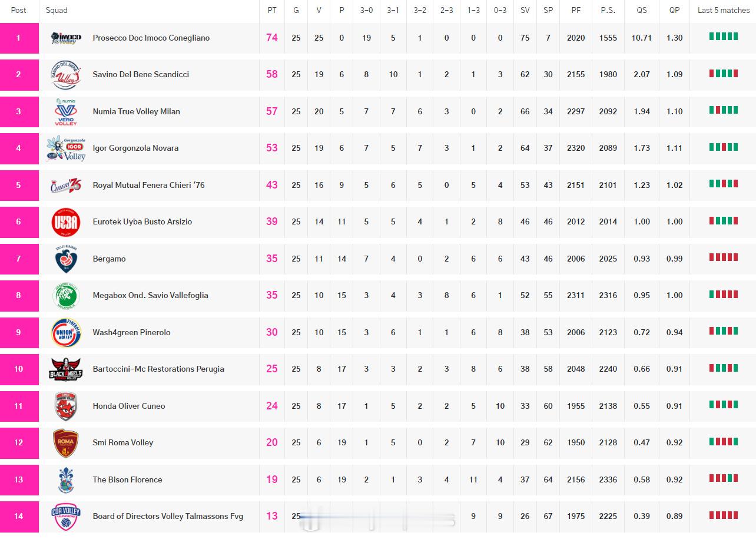Click the green Megabox Vallefoglia logo

coord(66,296)
